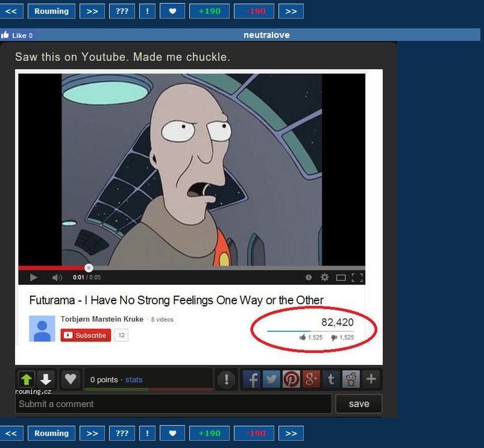Viewport: 484px width, 448px height.
Task: Click the bottom '!' report button
Action: 147,434
